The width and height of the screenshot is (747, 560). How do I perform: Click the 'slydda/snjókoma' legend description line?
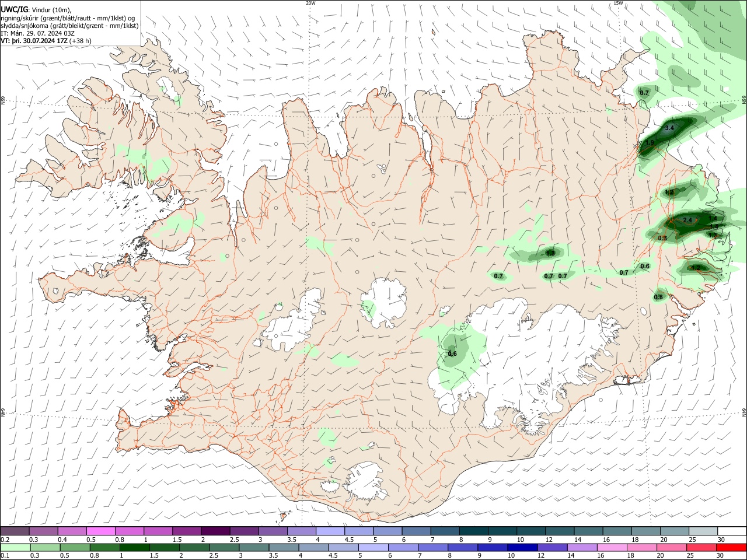[69, 26]
